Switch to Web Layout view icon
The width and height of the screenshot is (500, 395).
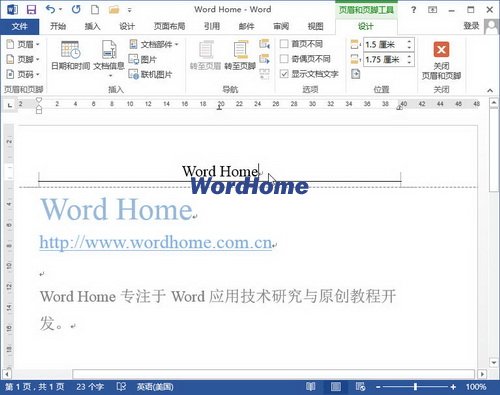click(x=360, y=387)
